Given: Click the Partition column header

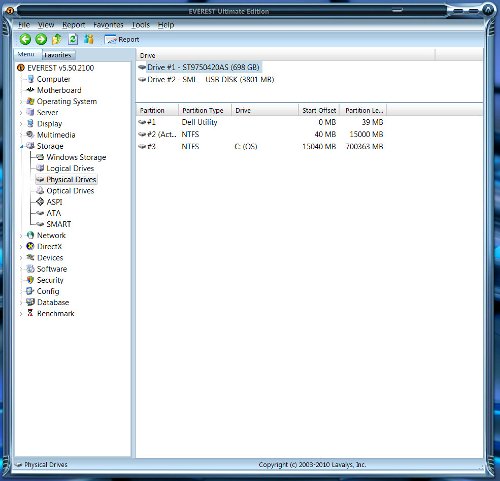Looking at the screenshot, I should tap(157, 110).
